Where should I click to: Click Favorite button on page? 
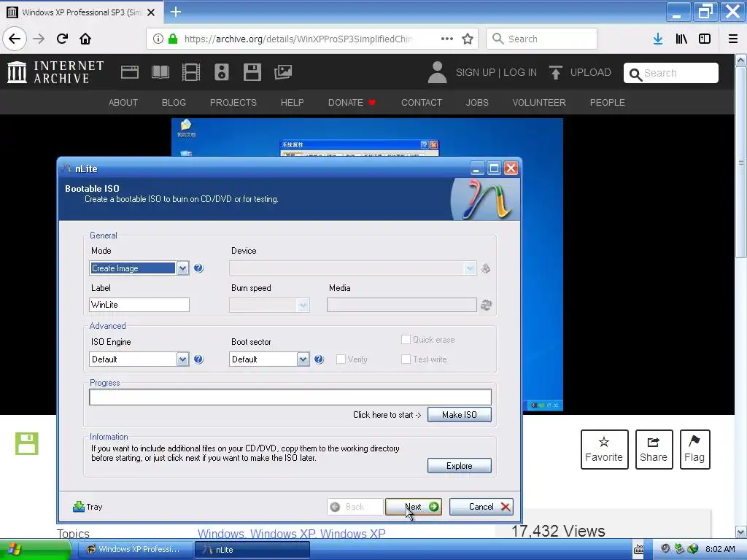tap(604, 449)
